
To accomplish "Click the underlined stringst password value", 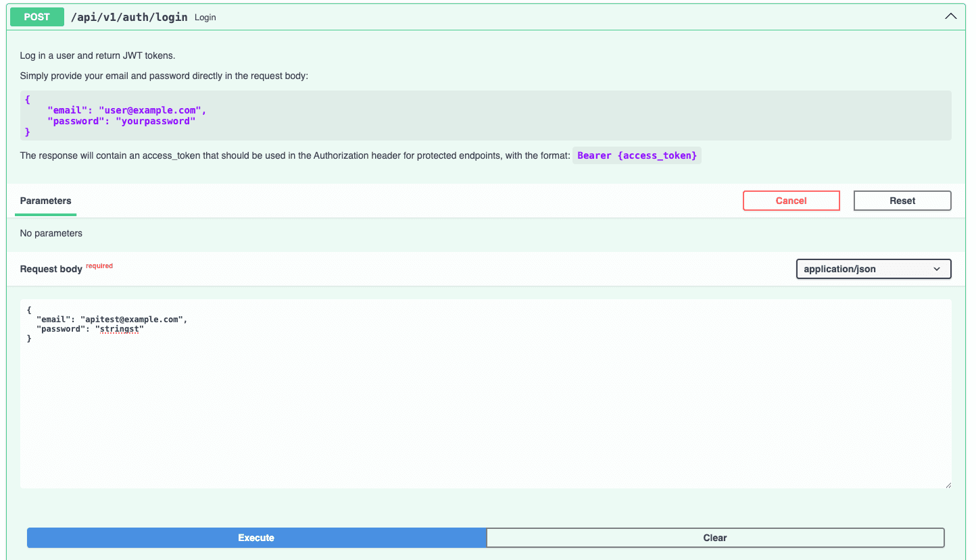I will (x=120, y=329).
